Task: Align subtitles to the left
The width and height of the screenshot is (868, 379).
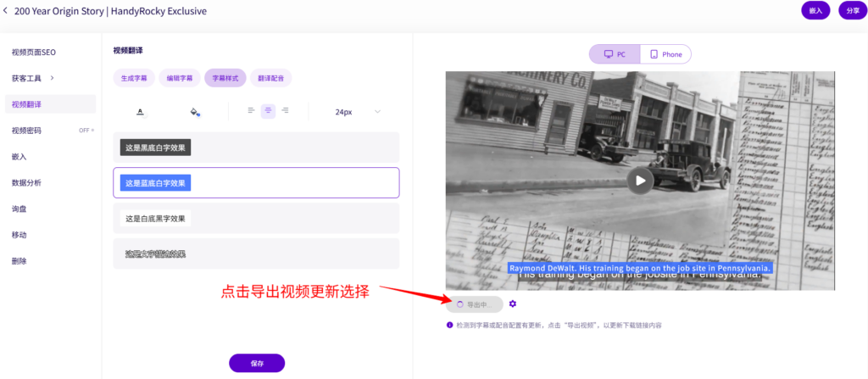Action: point(251,111)
